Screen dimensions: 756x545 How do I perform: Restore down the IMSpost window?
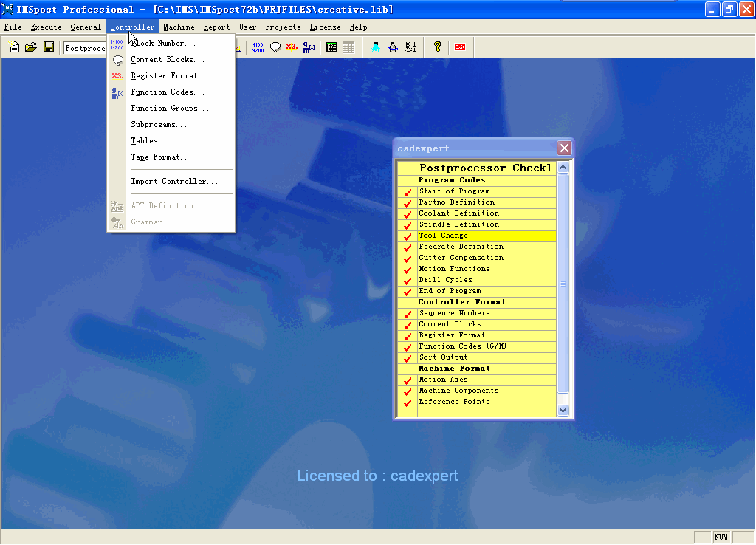click(729, 9)
